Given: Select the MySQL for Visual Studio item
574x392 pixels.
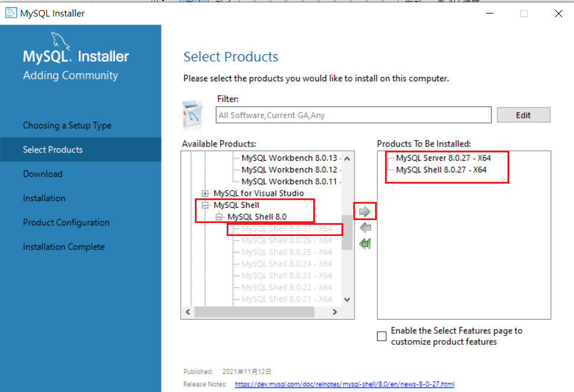Looking at the screenshot, I should pos(258,193).
